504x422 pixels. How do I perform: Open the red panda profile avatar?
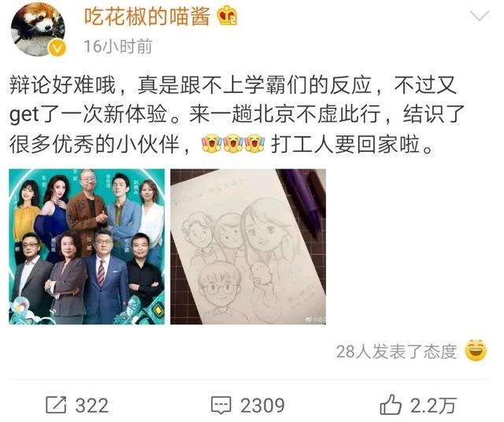(x=38, y=29)
